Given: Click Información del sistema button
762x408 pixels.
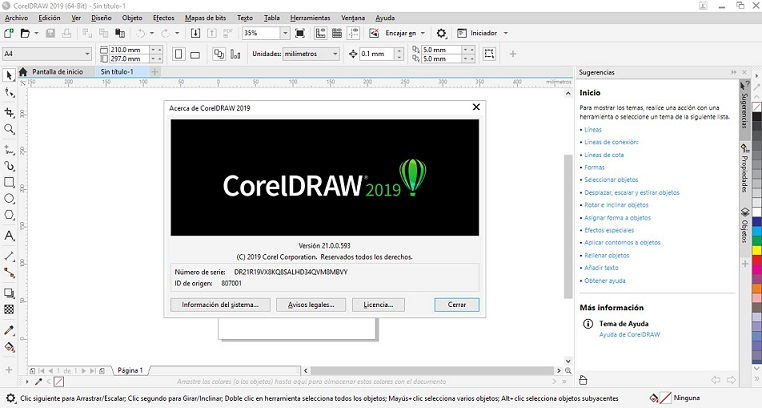Looking at the screenshot, I should tap(220, 305).
